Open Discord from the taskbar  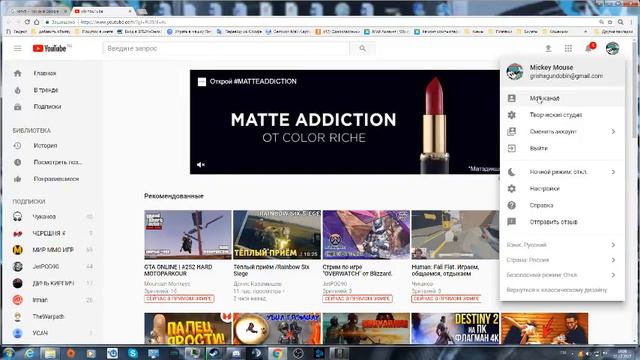236,353
